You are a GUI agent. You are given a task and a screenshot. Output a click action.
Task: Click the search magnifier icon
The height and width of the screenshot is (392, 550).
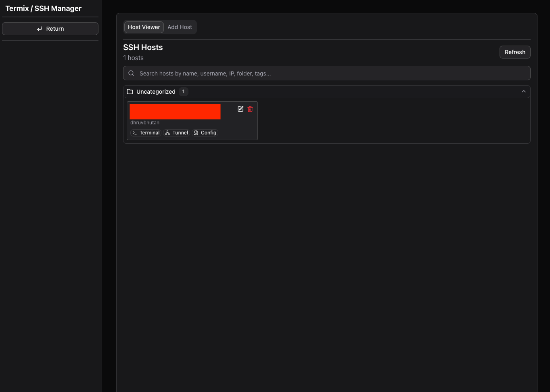coord(131,73)
